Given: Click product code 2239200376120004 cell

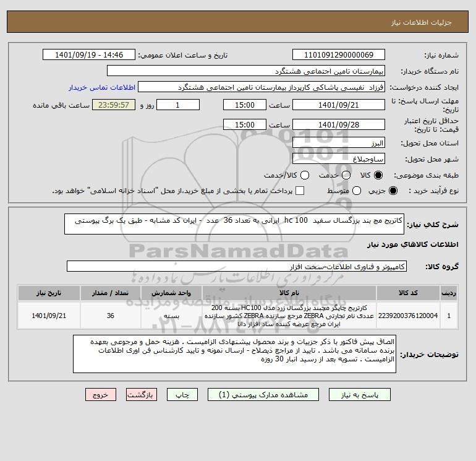Looking at the screenshot, I should pyautogui.click(x=408, y=316).
